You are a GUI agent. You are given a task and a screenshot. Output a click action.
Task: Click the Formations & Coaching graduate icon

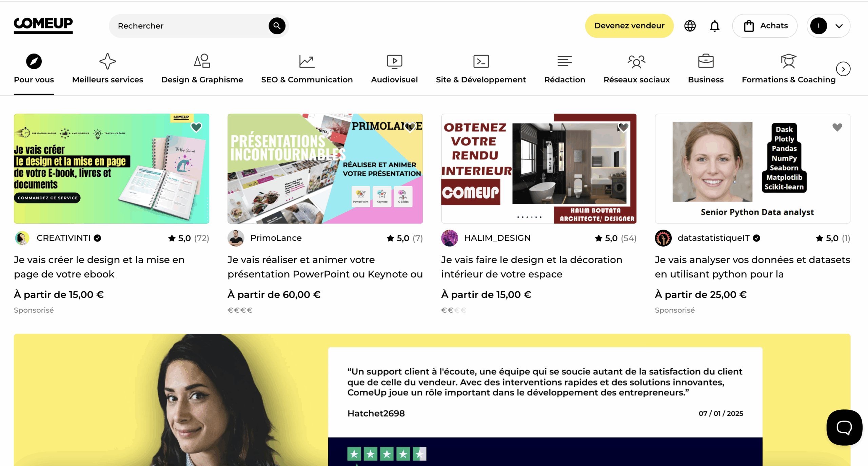788,61
